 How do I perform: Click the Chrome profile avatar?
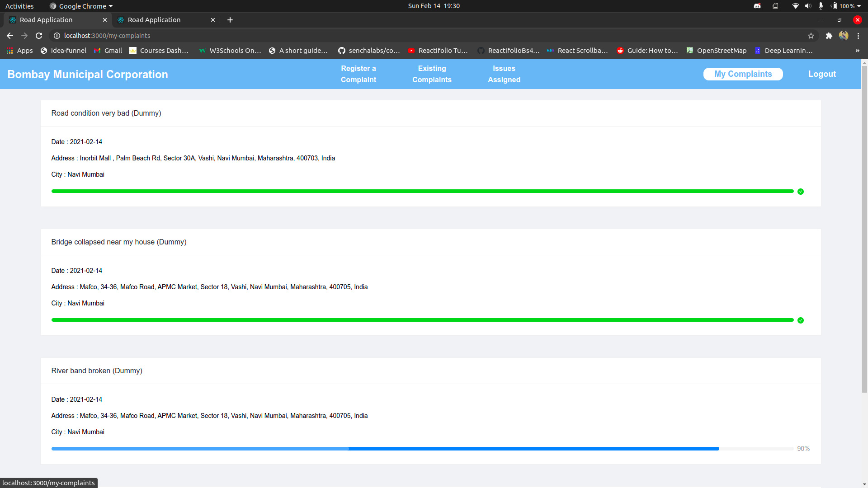(x=844, y=36)
